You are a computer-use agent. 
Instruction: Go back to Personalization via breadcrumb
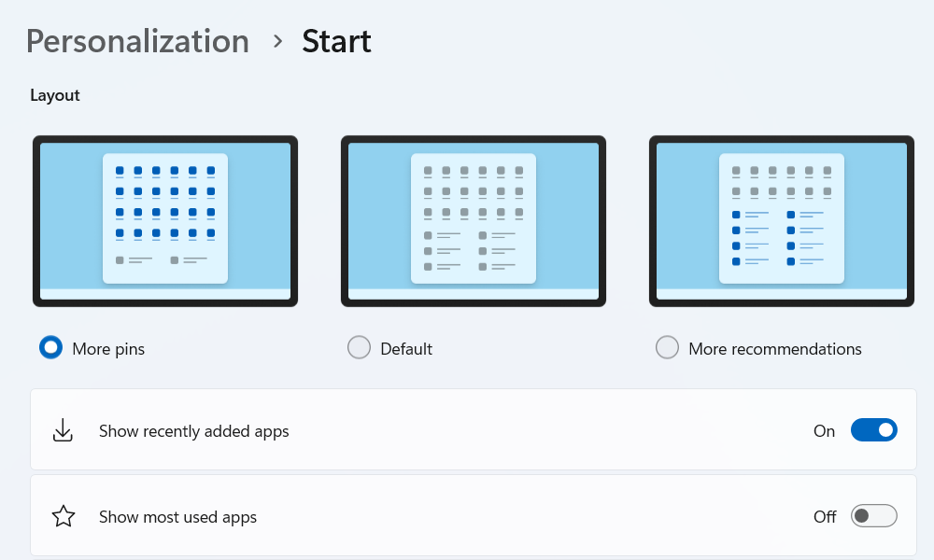pos(137,41)
